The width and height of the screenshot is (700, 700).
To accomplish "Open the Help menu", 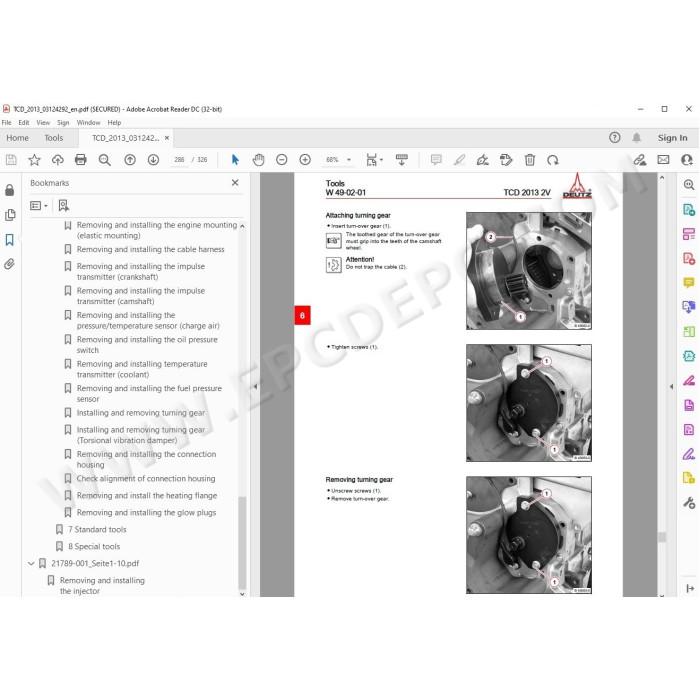I will pyautogui.click(x=114, y=122).
